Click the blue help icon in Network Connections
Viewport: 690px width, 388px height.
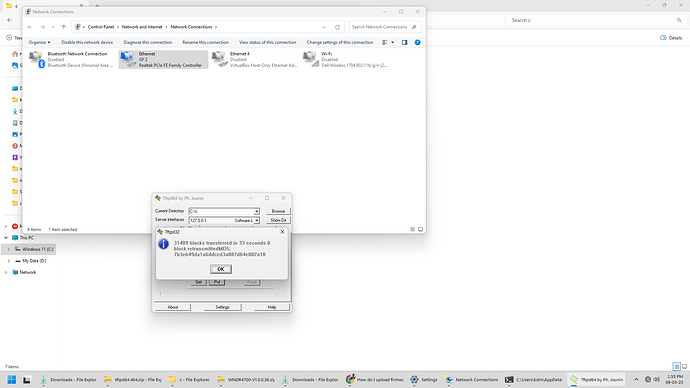click(x=417, y=42)
